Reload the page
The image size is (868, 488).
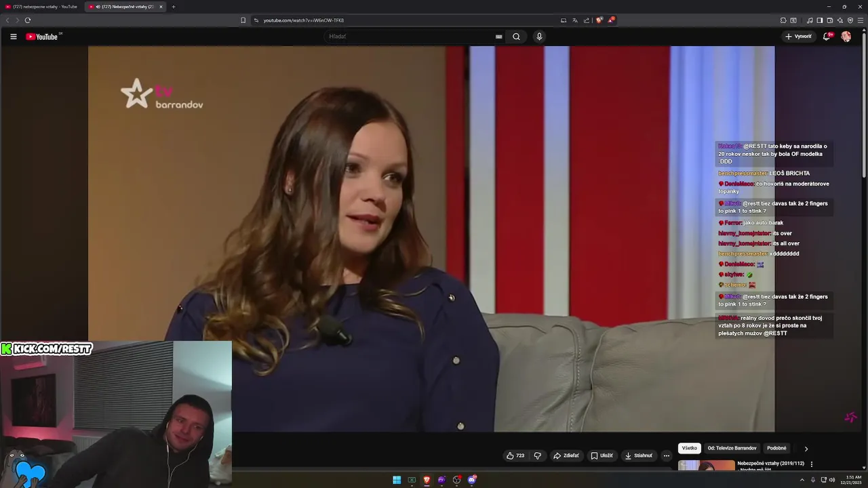click(x=28, y=20)
